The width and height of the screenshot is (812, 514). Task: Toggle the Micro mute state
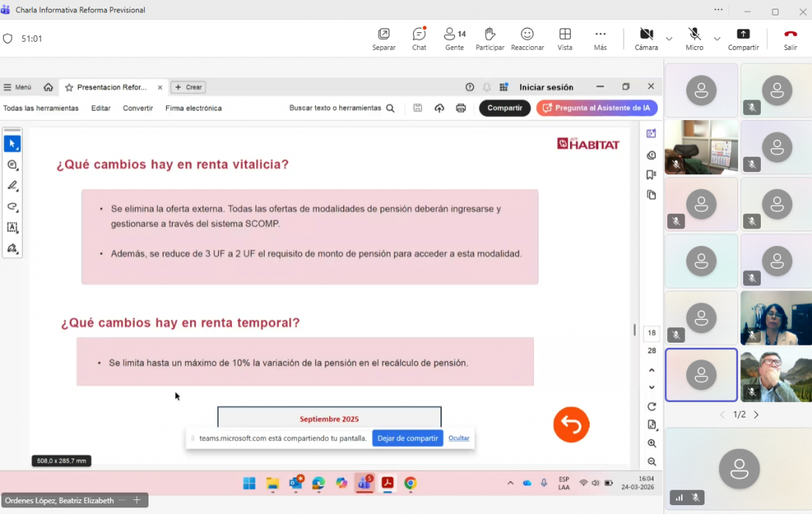coord(694,38)
